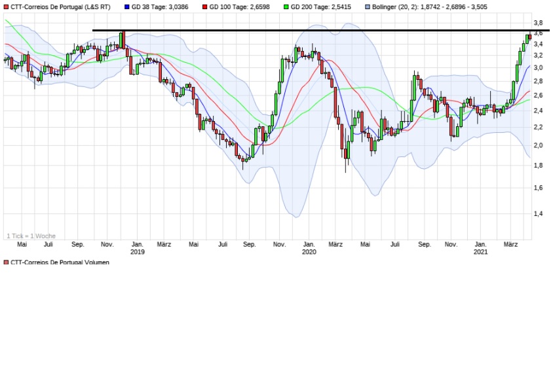Select the 'GD 38 Tage: 3,0386' legend text
Viewport: 553px width, 392px height.
point(160,7)
